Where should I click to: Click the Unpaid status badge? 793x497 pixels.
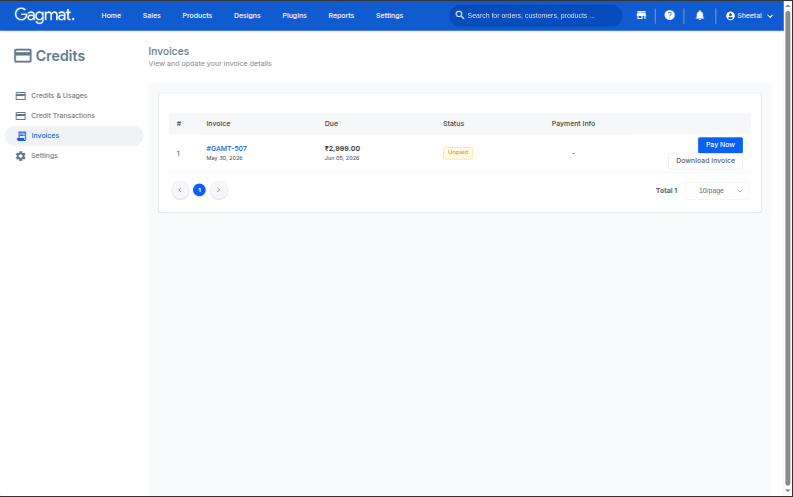coord(458,153)
